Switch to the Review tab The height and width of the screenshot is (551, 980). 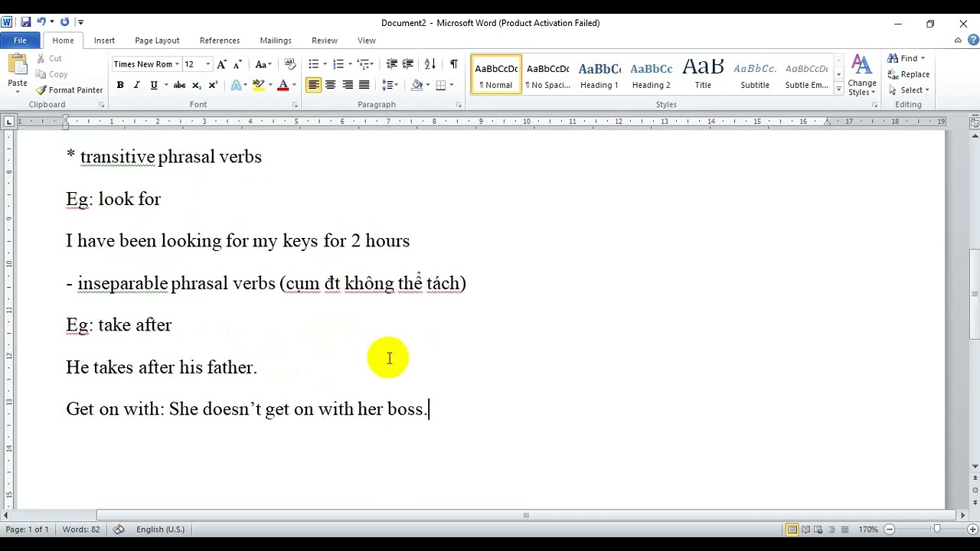[x=325, y=41]
